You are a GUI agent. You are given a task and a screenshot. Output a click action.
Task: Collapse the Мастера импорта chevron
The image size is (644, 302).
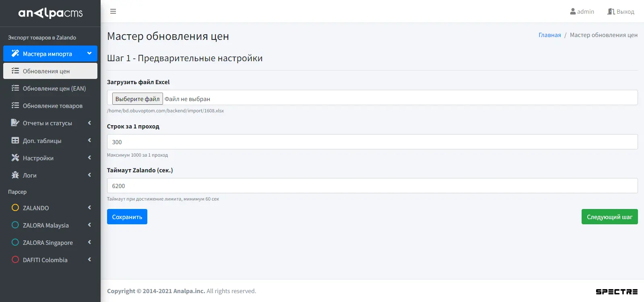click(89, 53)
